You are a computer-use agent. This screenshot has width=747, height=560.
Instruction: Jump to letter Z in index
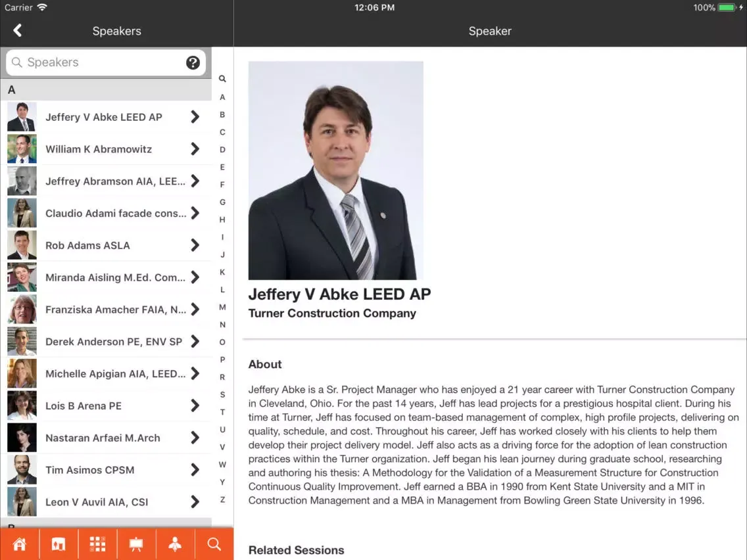pyautogui.click(x=222, y=500)
